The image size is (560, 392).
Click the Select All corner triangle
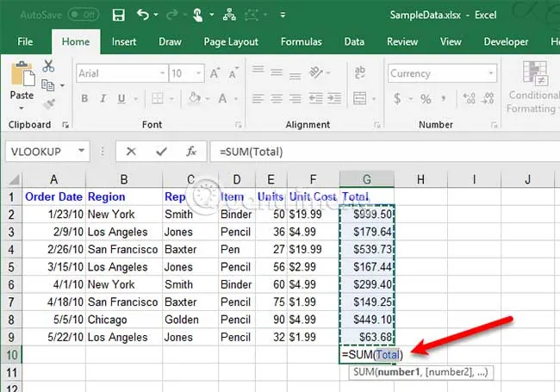tap(14, 179)
